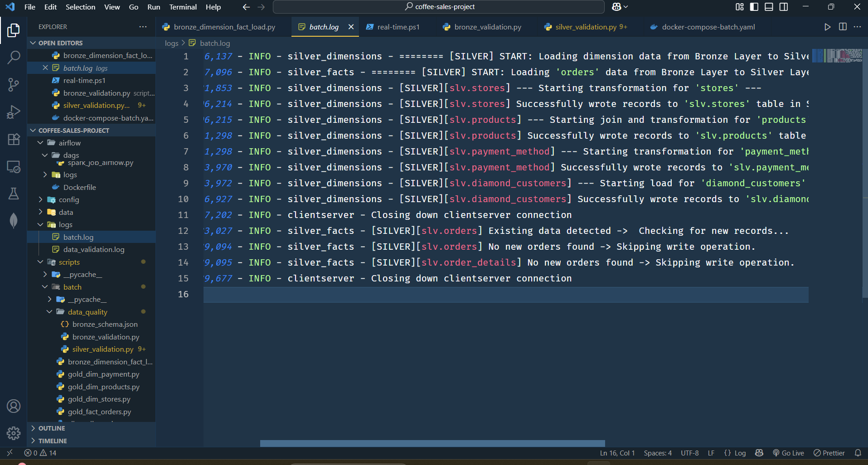The height and width of the screenshot is (465, 868).
Task: Open notifications bell in status bar
Action: click(x=858, y=453)
